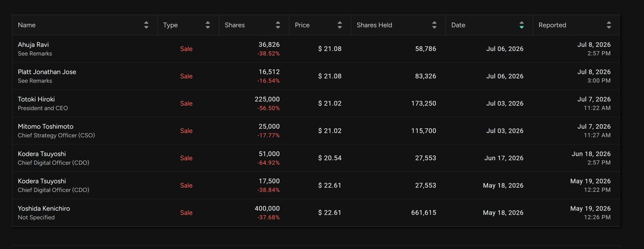Select Platt Jonathan Jose row
The height and width of the screenshot is (249, 644).
[316, 76]
